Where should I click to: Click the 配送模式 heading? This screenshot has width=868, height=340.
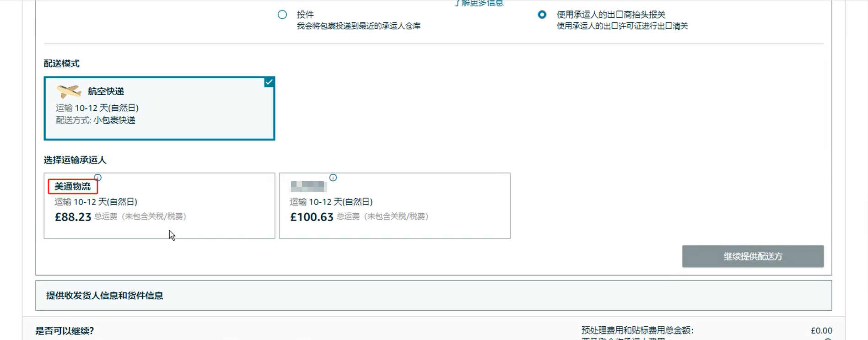[61, 64]
